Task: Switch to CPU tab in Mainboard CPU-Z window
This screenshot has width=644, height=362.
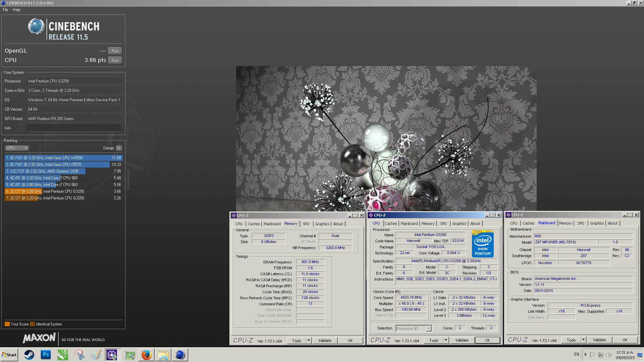Action: pyautogui.click(x=514, y=223)
